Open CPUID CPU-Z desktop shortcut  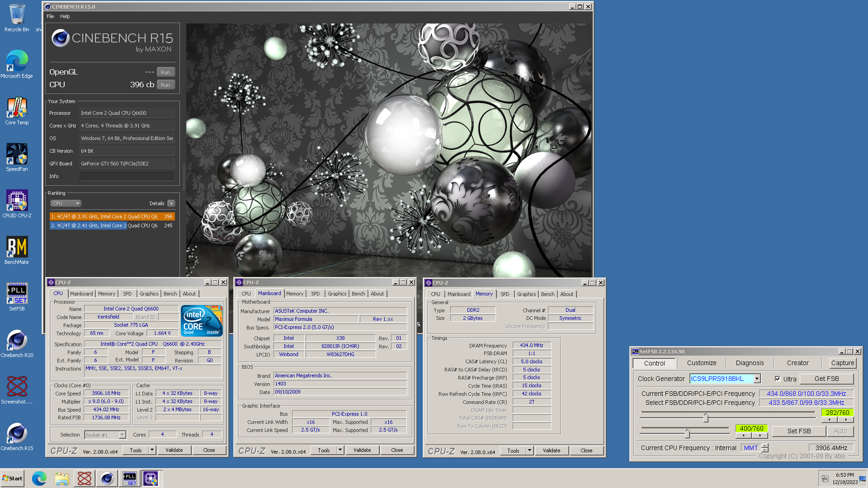(x=17, y=204)
